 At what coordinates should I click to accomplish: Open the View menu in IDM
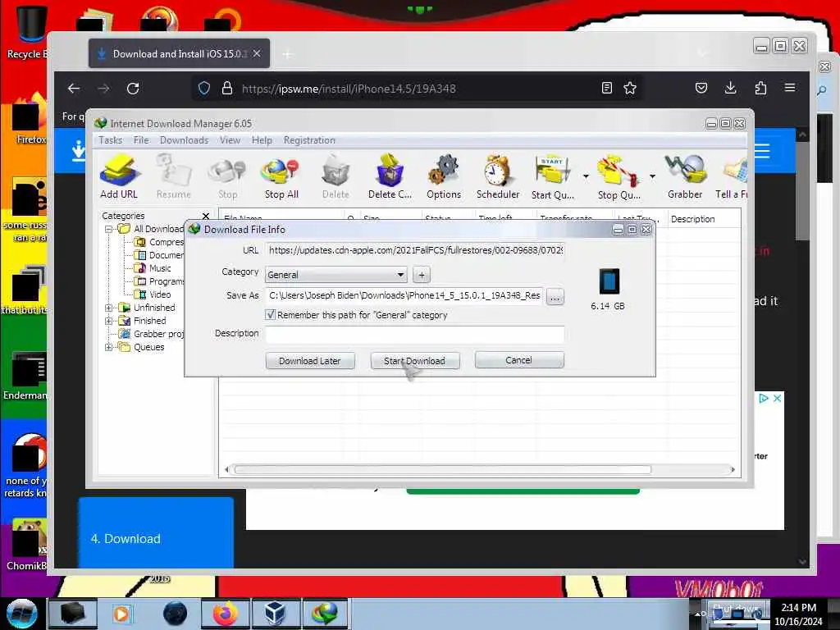(x=230, y=140)
